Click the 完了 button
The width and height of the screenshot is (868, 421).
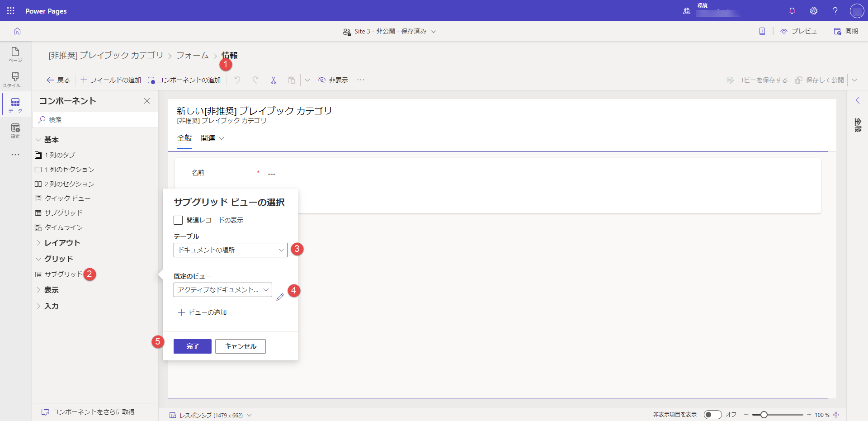click(x=193, y=346)
